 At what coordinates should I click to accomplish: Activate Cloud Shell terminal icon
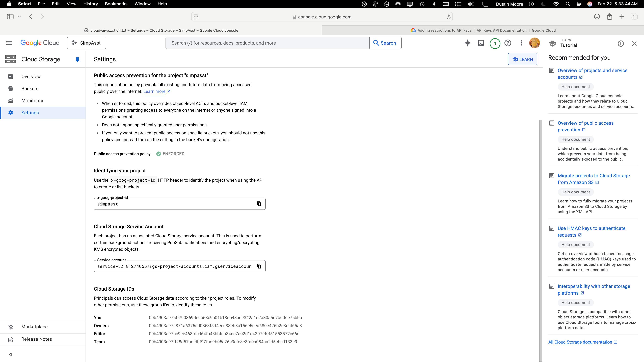click(x=481, y=43)
